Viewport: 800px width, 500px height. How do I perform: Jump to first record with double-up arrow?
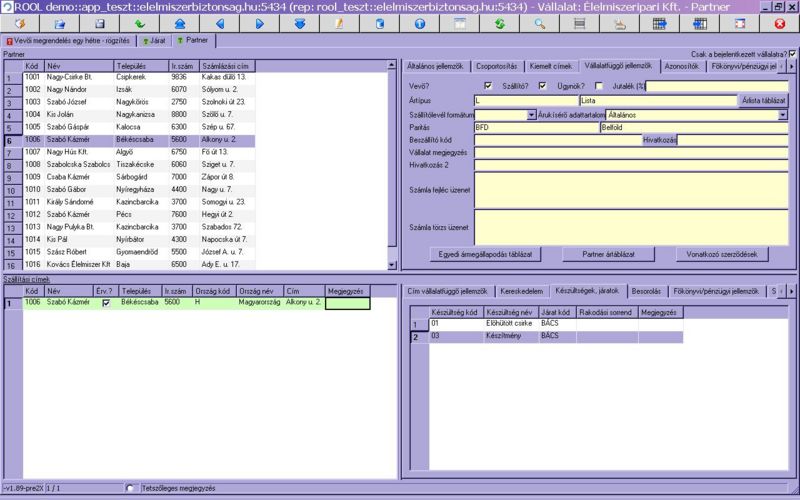tap(179, 22)
